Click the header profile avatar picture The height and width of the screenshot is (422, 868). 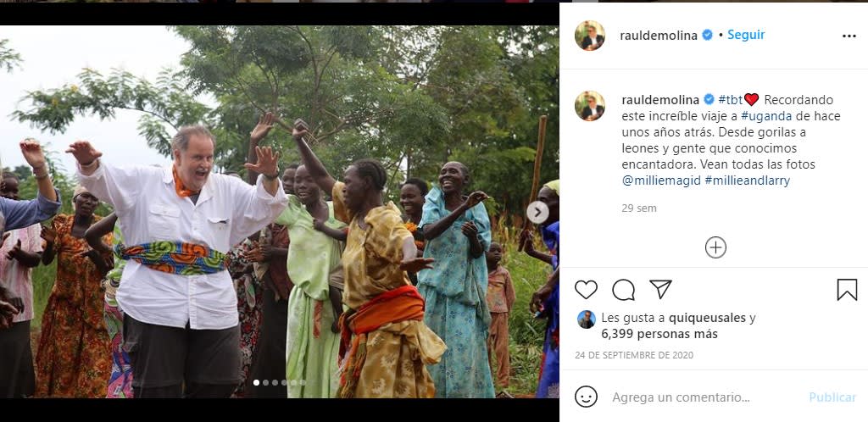point(589,36)
